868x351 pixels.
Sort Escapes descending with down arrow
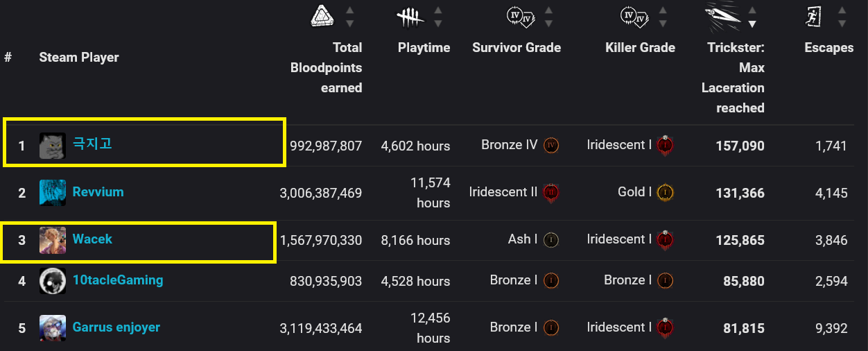pyautogui.click(x=842, y=24)
